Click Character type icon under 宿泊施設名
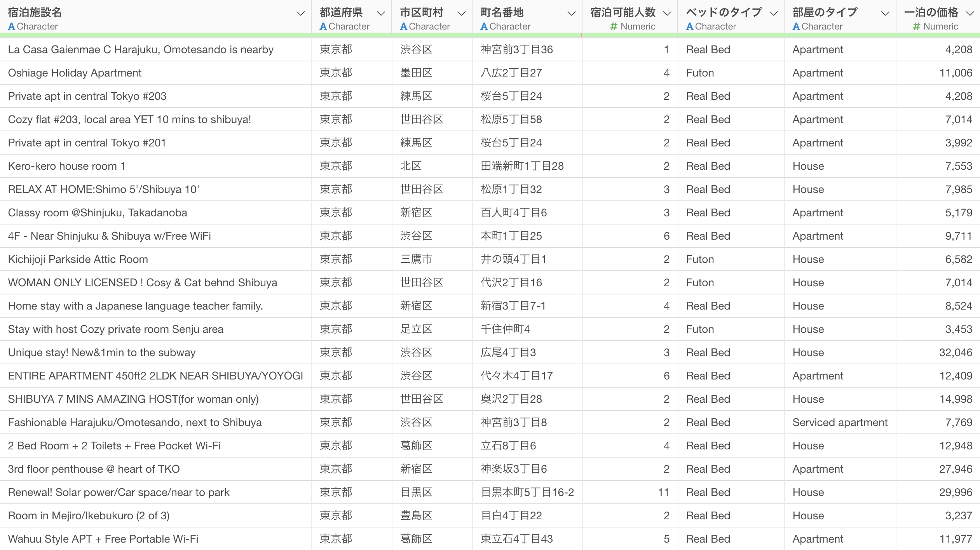The height and width of the screenshot is (550, 980). point(12,26)
